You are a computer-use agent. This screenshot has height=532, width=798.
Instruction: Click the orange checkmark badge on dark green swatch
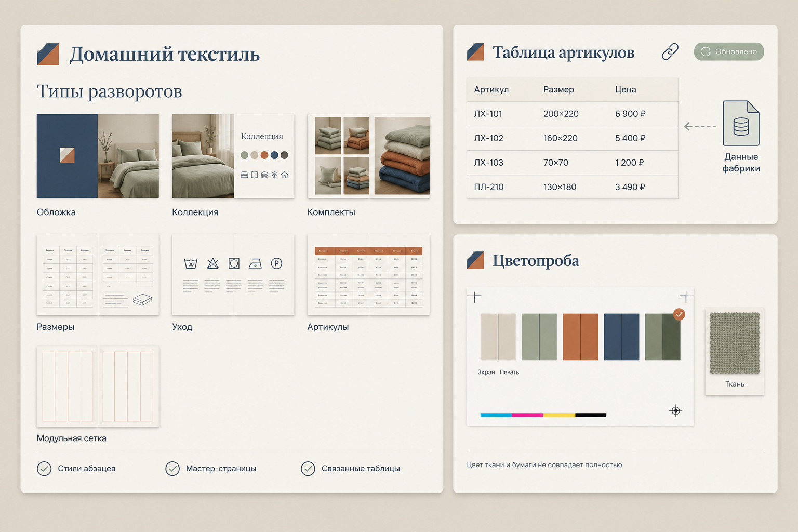[679, 314]
